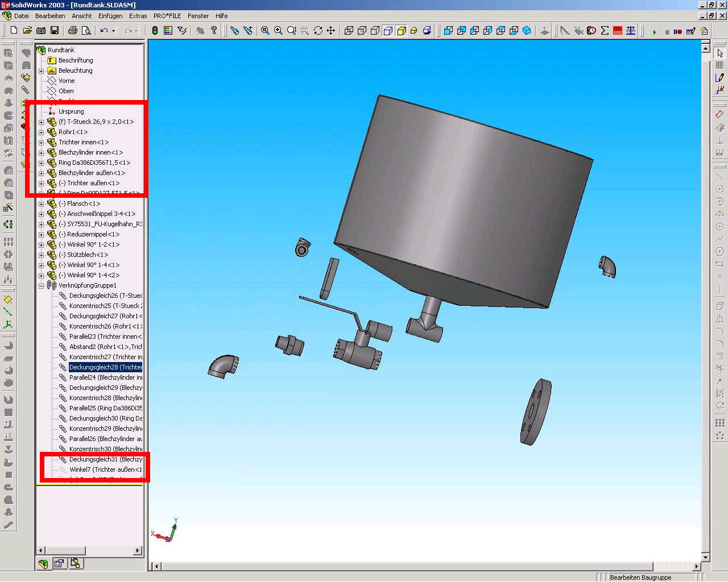
Task: Open the Einfügen menu
Action: pos(110,16)
